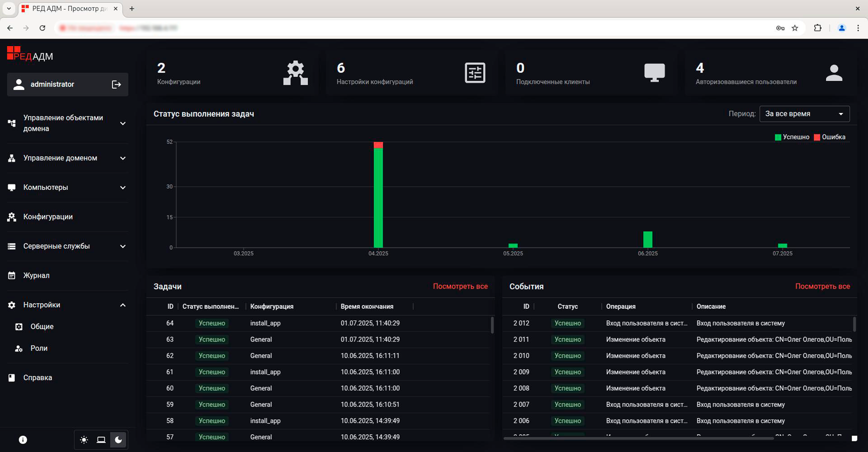Expand Серверные службы chevron
This screenshot has width=868, height=452.
123,246
